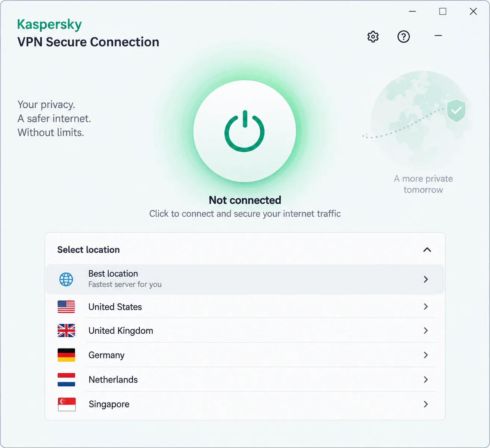
Task: Choose United States label
Action: pos(115,307)
